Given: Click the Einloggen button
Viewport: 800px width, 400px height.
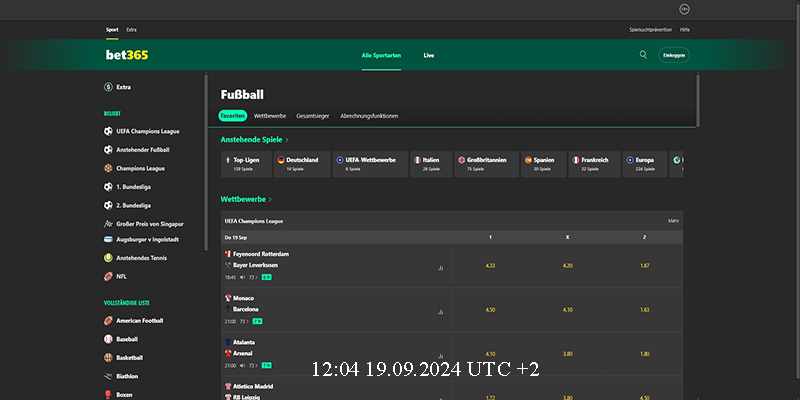Looking at the screenshot, I should (673, 55).
